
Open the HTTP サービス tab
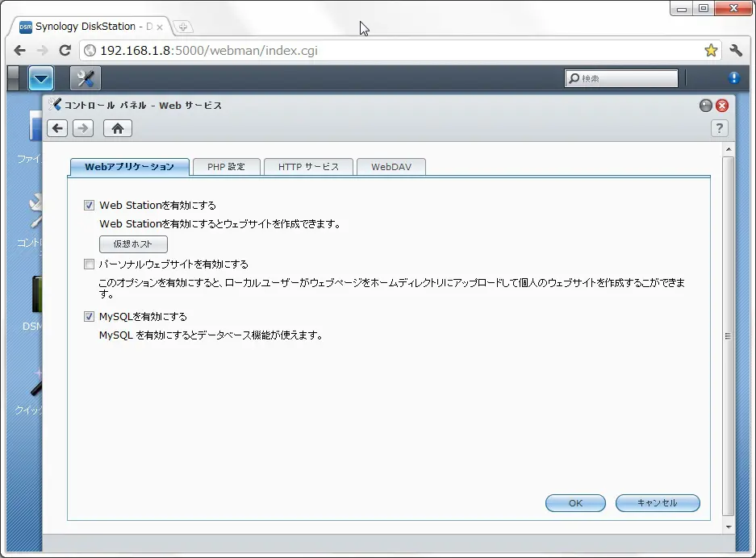308,167
